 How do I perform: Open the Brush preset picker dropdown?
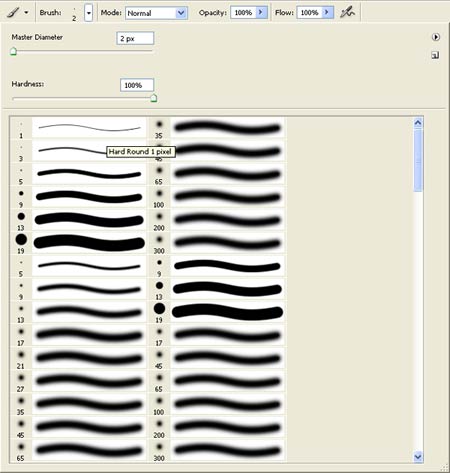click(x=88, y=13)
